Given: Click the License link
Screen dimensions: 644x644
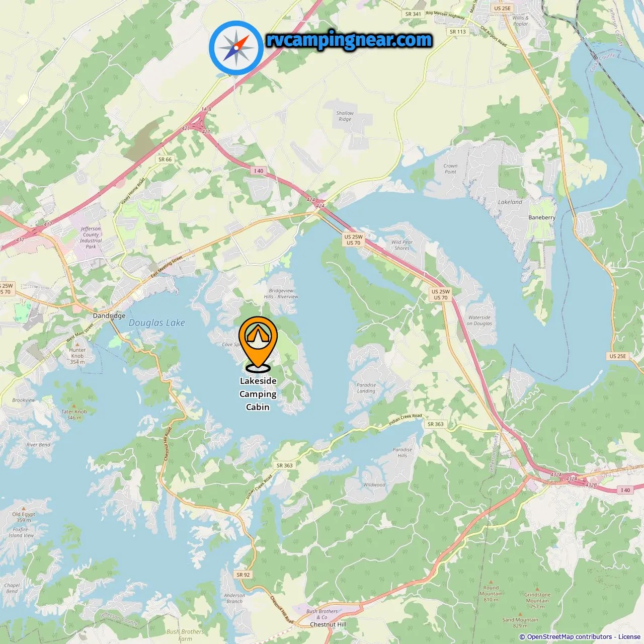Looking at the screenshot, I should pyautogui.click(x=629, y=637).
